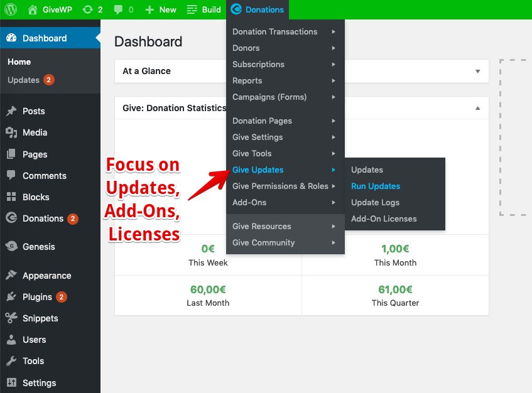The width and height of the screenshot is (532, 393).
Task: Click the Pages icon in sidebar
Action: click(11, 154)
